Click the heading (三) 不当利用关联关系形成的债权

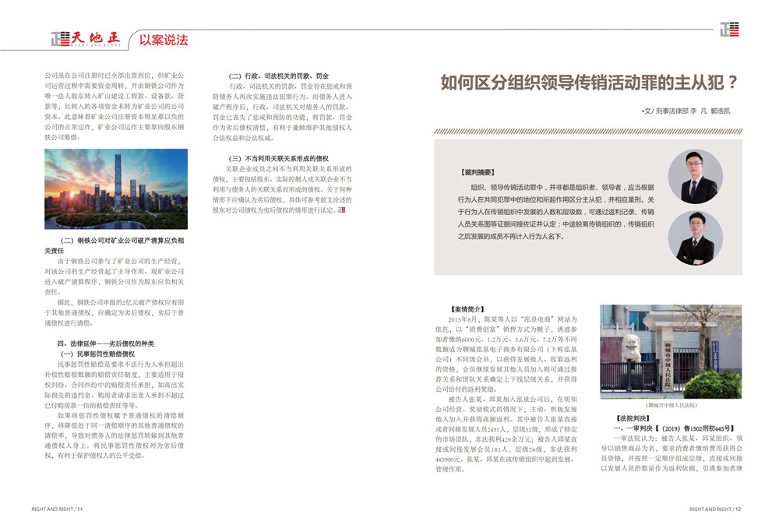click(278, 158)
